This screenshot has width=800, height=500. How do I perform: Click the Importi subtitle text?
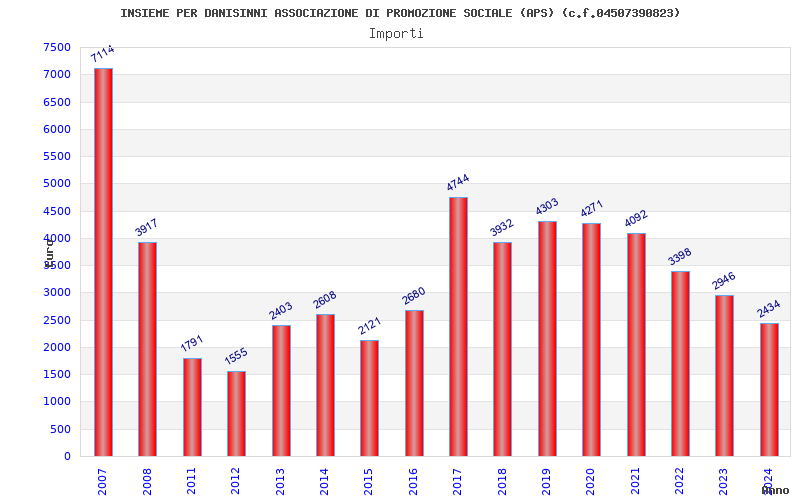[396, 34]
